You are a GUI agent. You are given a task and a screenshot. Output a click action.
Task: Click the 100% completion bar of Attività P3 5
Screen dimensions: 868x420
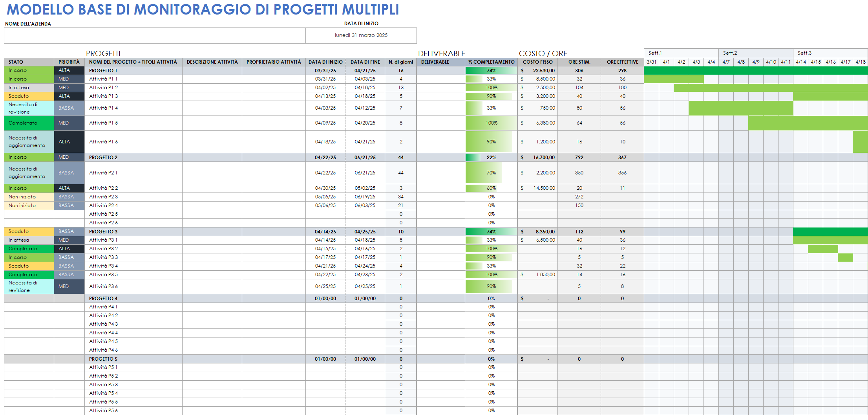[x=491, y=275]
